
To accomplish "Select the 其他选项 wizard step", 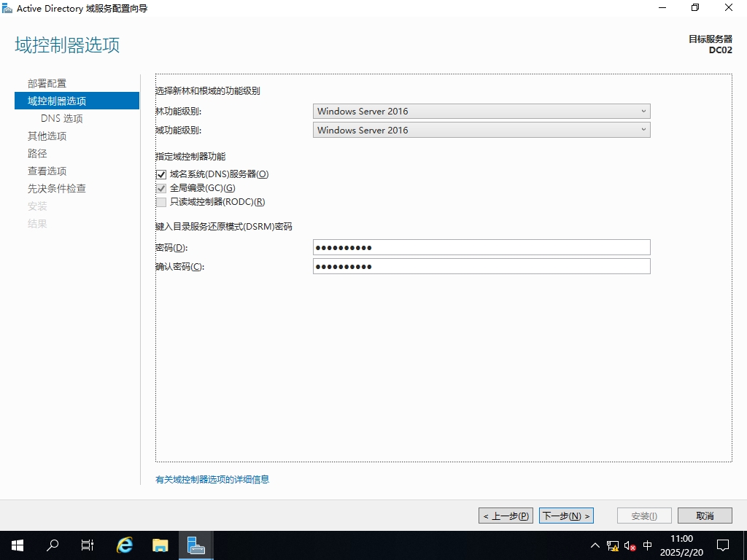I will pyautogui.click(x=47, y=136).
